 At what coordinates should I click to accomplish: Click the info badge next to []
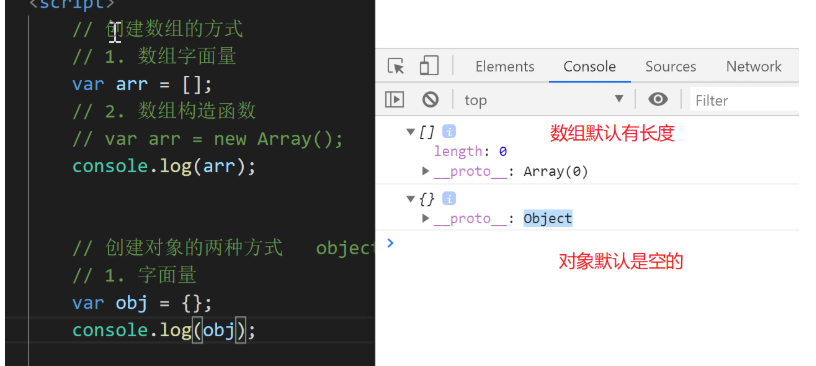(x=449, y=131)
